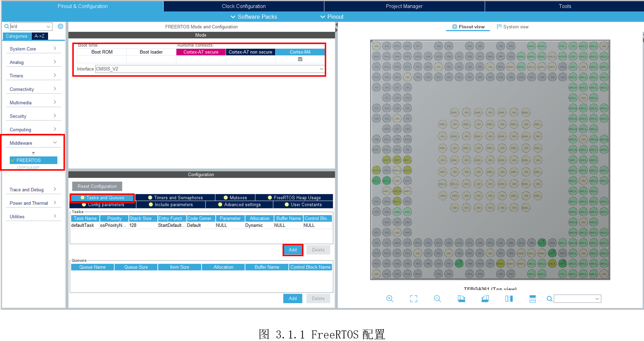Rotate the chip view clockwise
The width and height of the screenshot is (644, 341).
[461, 299]
